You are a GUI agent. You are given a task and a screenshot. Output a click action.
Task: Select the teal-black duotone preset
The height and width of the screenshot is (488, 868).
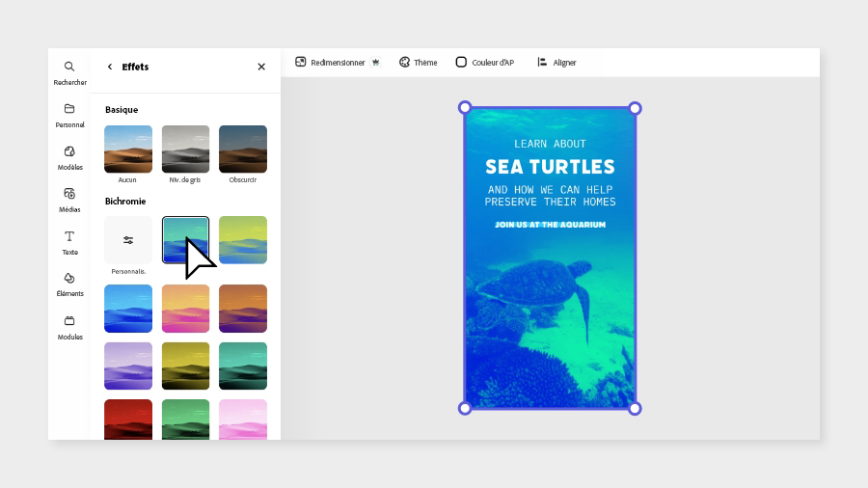pyautogui.click(x=243, y=366)
